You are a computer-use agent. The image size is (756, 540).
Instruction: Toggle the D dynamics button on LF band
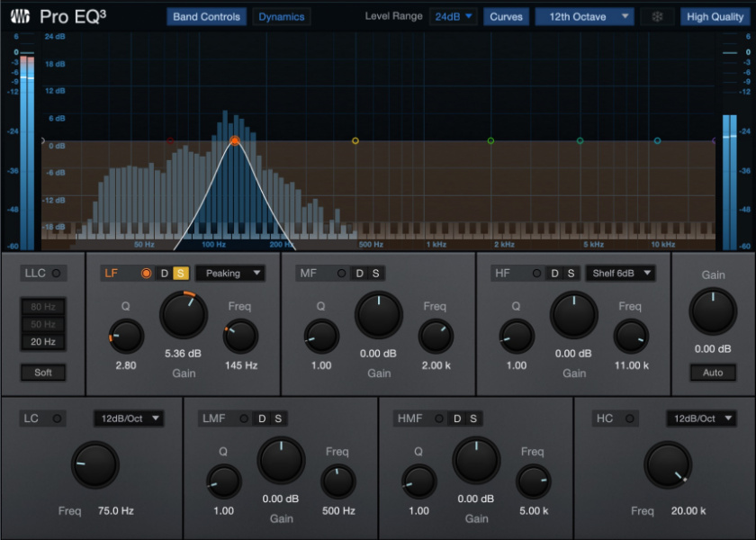[165, 273]
